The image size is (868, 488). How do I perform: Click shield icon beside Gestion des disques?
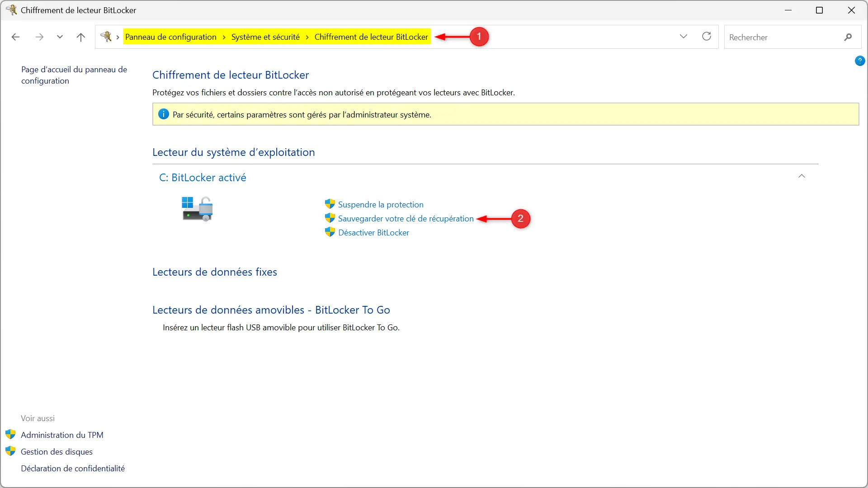10,451
